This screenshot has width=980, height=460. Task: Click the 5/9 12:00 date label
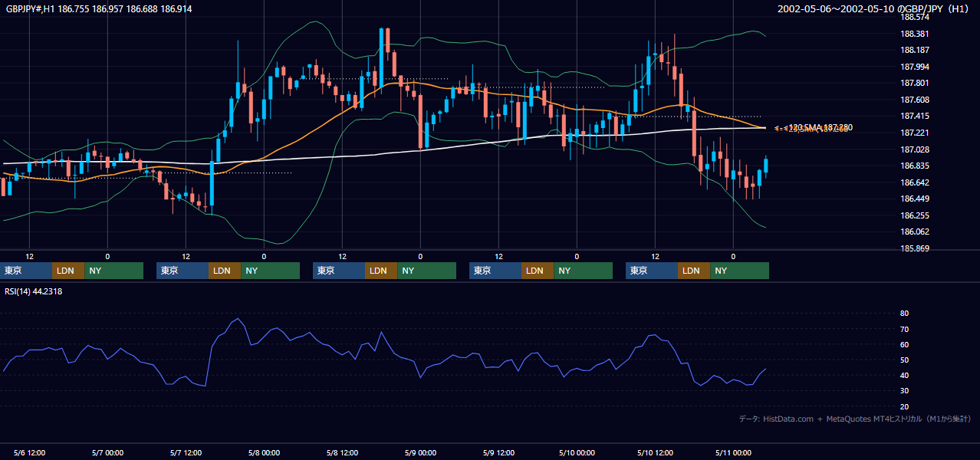[x=498, y=453]
